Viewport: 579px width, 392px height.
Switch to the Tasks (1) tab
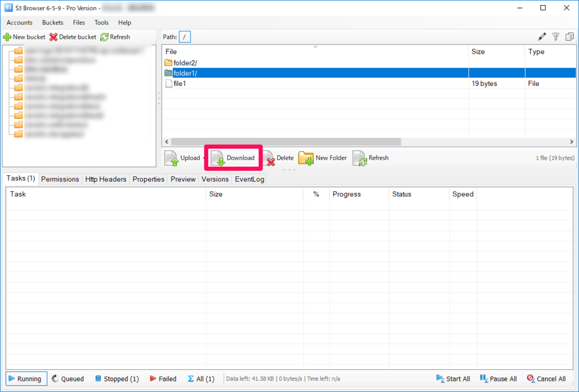click(21, 178)
